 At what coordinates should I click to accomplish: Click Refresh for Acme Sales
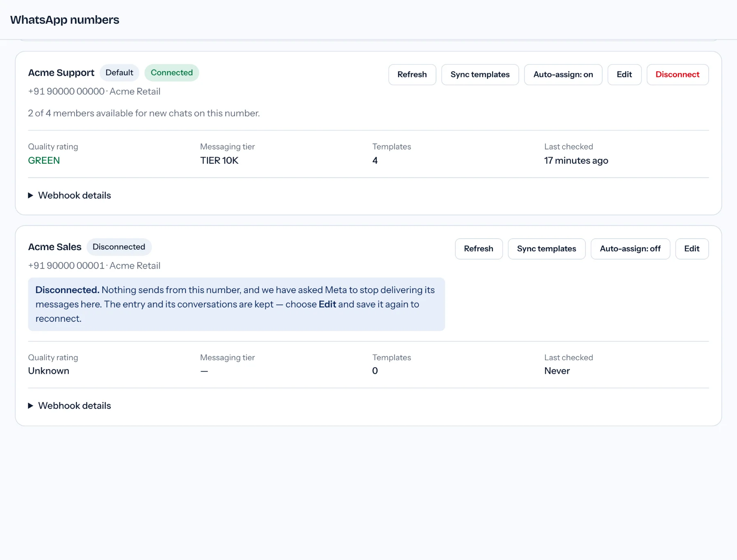(479, 249)
